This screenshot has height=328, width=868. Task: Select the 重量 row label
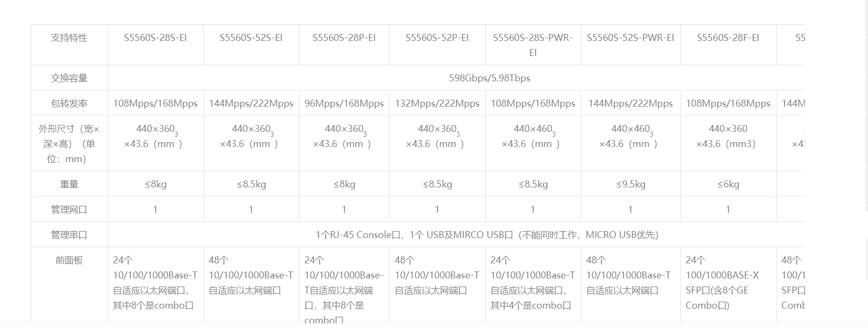pos(69,184)
